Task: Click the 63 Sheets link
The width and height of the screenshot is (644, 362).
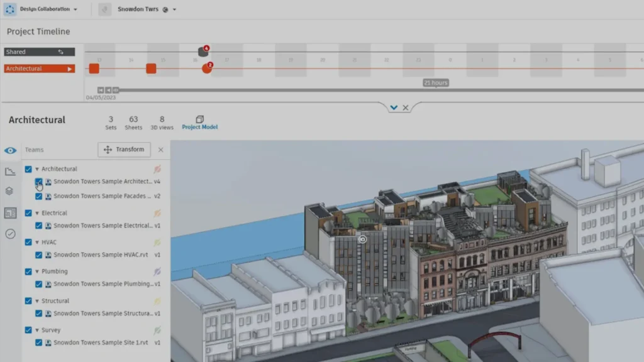Action: tap(133, 122)
